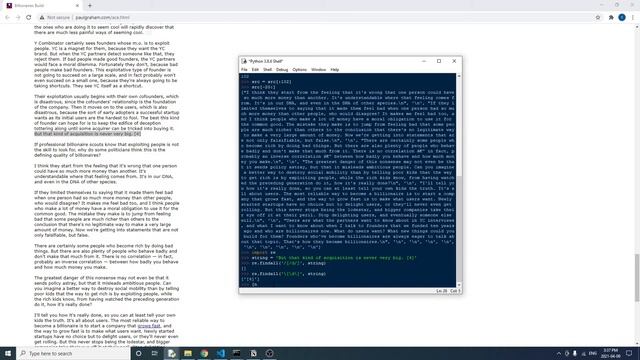Open Chrome's three-dot menu
Image resolution: width=640 pixels, height=360 pixels.
[633, 18]
